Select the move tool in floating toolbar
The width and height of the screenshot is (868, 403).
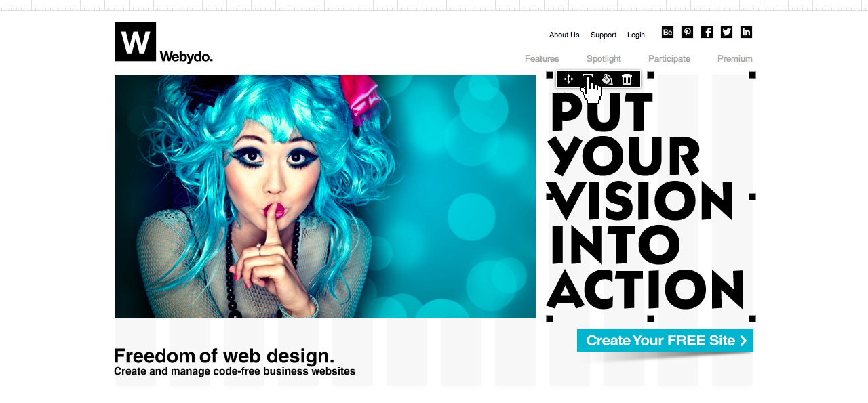point(568,79)
